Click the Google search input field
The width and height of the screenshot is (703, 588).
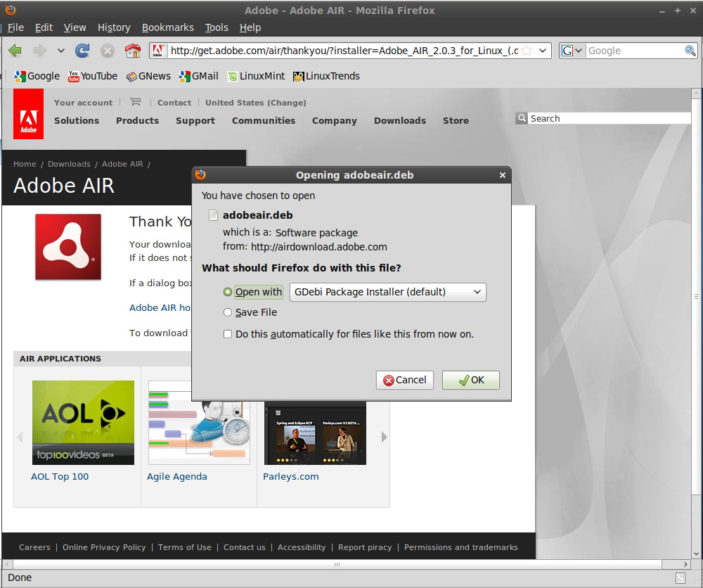coord(635,51)
